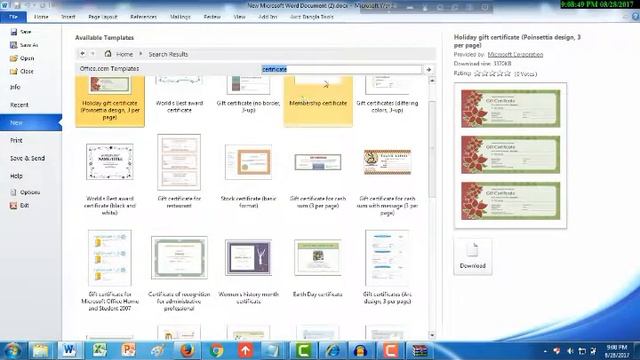
Task: Open Windows Start orb
Action: point(13,351)
